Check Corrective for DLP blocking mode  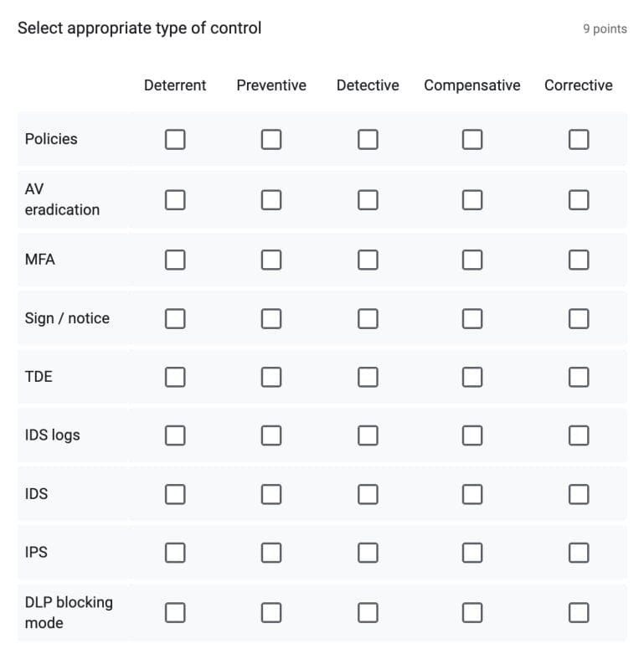click(579, 613)
